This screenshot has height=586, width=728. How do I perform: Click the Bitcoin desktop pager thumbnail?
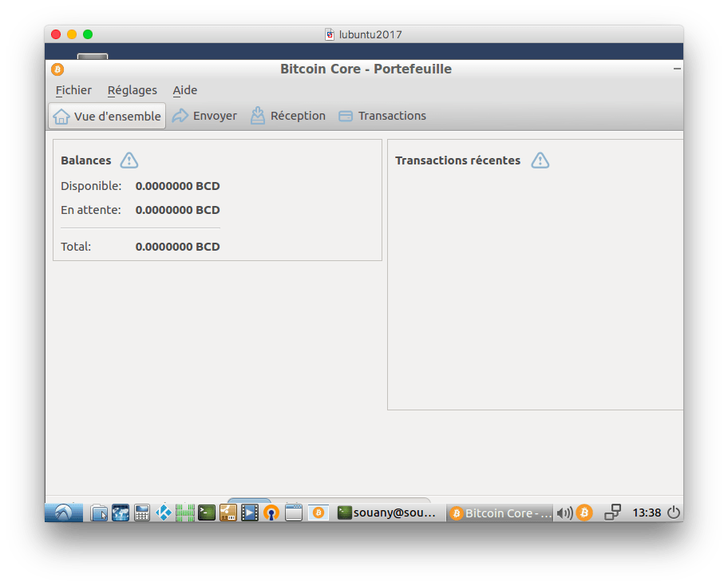tap(318, 513)
